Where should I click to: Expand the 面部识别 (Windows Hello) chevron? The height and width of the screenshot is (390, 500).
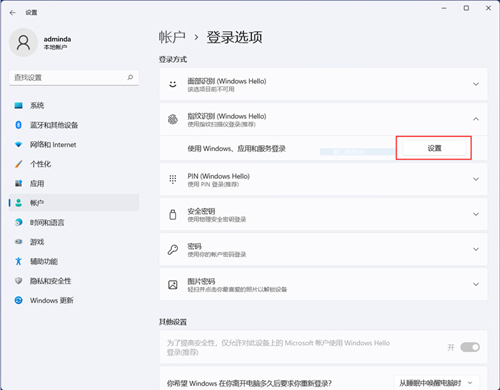[x=476, y=84]
